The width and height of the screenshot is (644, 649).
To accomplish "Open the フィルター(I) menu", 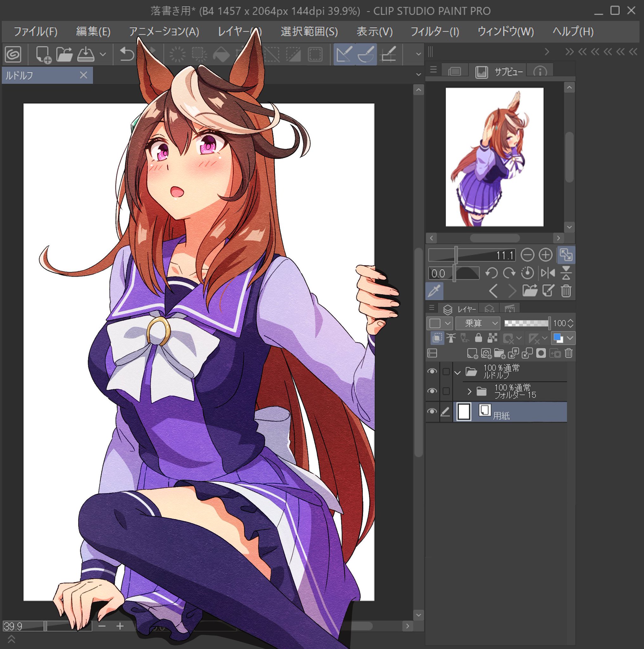I will 435,32.
